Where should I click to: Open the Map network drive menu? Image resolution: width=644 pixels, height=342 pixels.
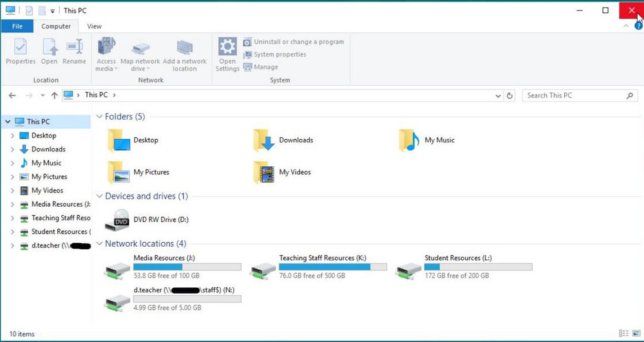140,55
